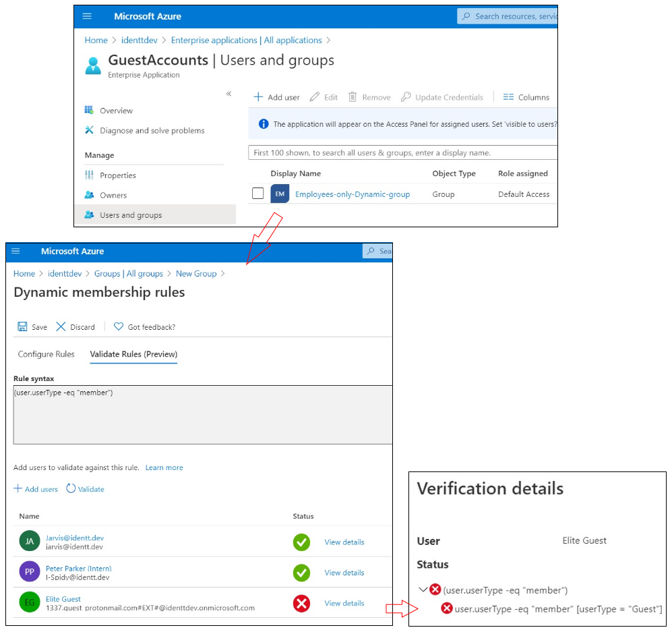Switch to the Configure Rules tab

(47, 354)
